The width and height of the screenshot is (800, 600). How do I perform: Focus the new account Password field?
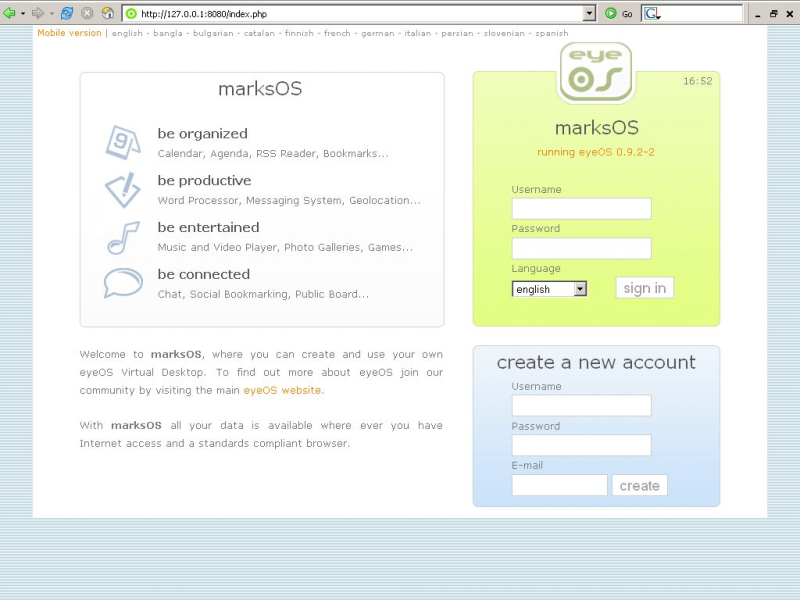(581, 445)
